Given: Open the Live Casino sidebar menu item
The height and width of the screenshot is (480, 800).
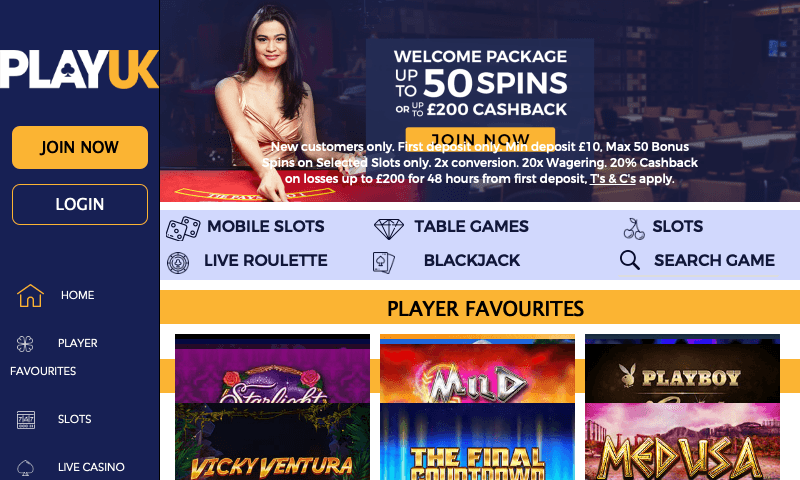Looking at the screenshot, I should [91, 467].
